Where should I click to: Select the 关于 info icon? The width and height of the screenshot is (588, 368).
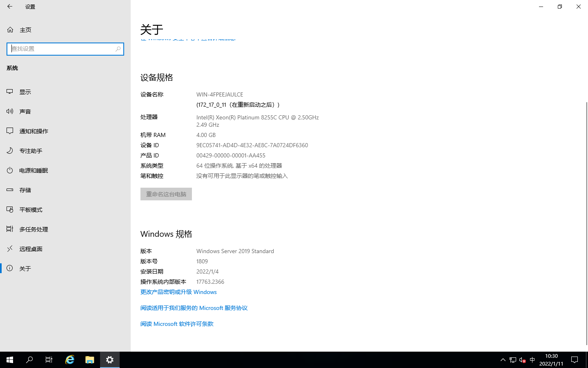(x=10, y=268)
